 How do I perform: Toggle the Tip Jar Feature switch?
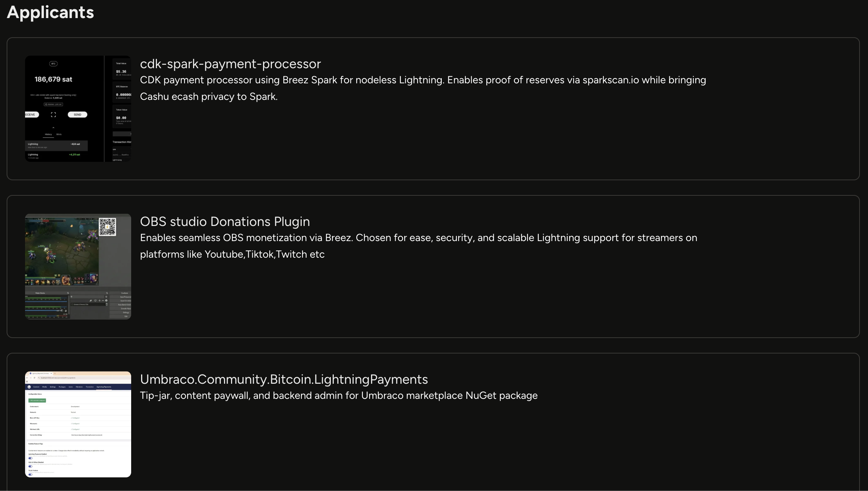[x=31, y=474]
